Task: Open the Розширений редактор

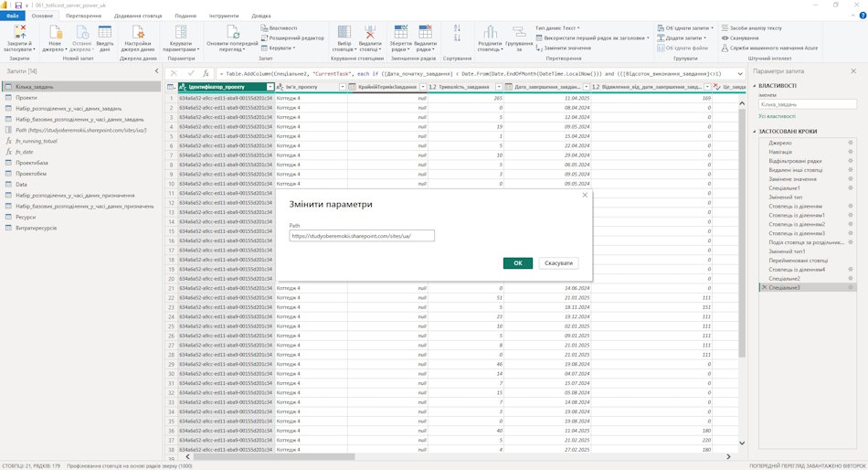Action: coord(292,37)
